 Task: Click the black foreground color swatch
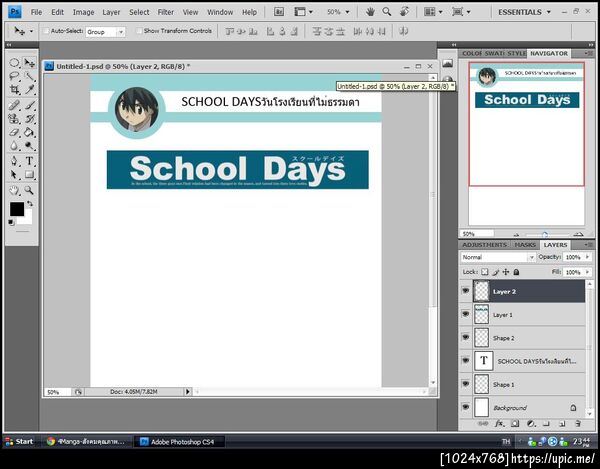point(17,209)
